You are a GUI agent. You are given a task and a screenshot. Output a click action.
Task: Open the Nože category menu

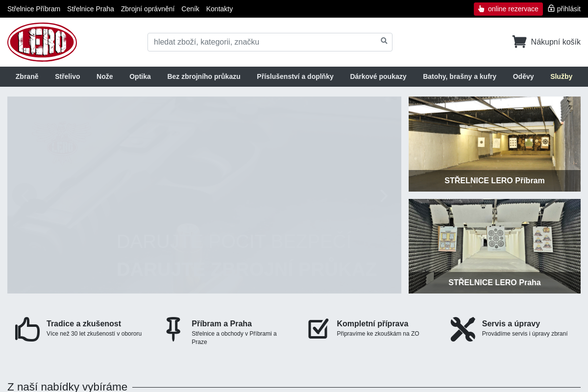[x=105, y=76]
